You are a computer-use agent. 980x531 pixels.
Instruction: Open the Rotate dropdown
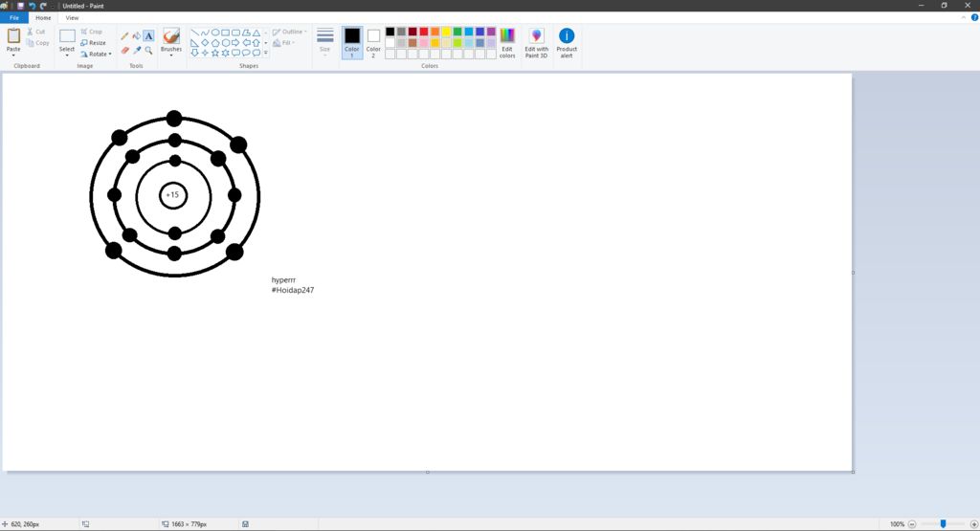[x=97, y=54]
